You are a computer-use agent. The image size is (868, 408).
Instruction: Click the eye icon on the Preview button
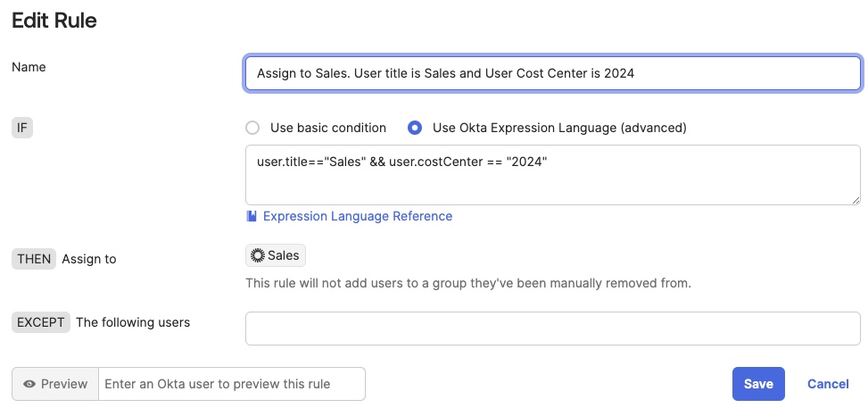29,384
